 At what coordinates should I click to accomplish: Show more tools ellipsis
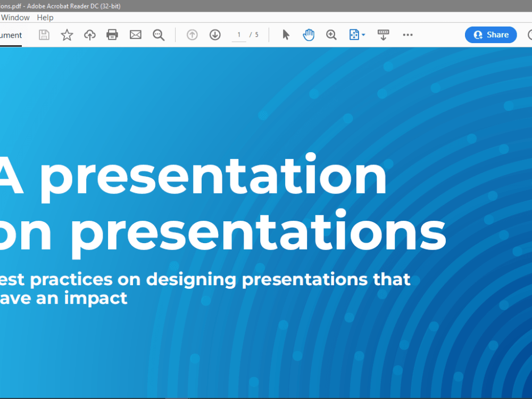point(408,35)
